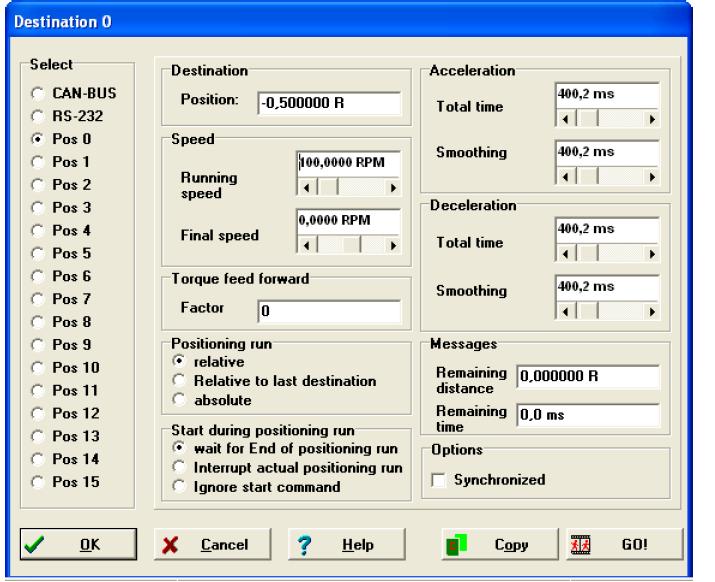The width and height of the screenshot is (715, 582).
Task: Select Pos 8 radio button
Action: (x=37, y=322)
